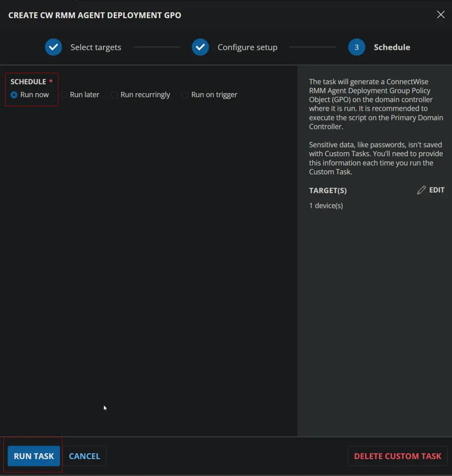This screenshot has height=476, width=452.
Task: Return to Configure setup step
Action: [x=247, y=47]
